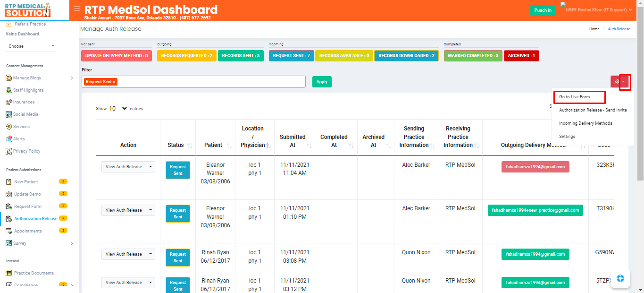The width and height of the screenshot is (644, 293).
Task: Click the Punch In button
Action: click(543, 10)
